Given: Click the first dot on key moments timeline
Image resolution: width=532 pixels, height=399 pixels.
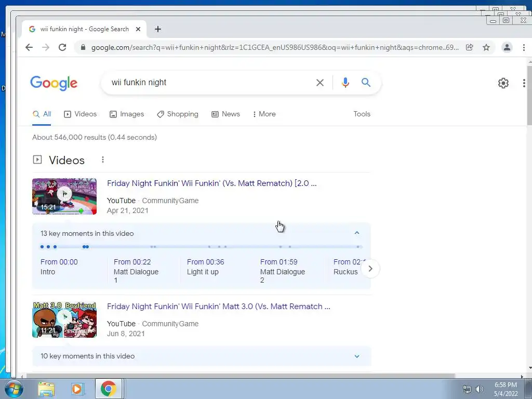Looking at the screenshot, I should point(42,247).
